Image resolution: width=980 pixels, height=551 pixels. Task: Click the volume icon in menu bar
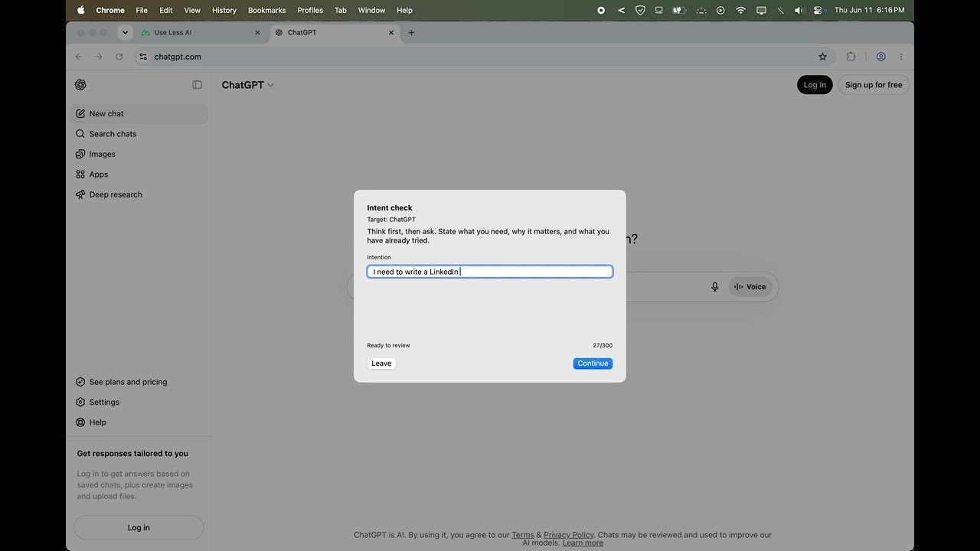pyautogui.click(x=799, y=10)
